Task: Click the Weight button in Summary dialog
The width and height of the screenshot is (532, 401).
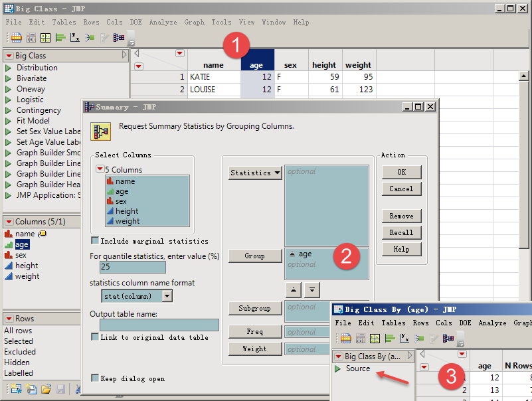Action: tap(255, 349)
